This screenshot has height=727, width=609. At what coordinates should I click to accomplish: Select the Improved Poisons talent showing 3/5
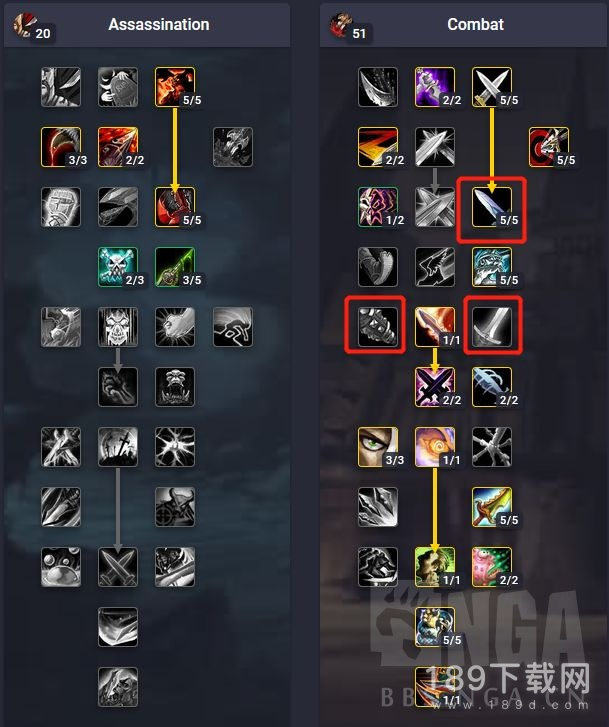click(175, 267)
